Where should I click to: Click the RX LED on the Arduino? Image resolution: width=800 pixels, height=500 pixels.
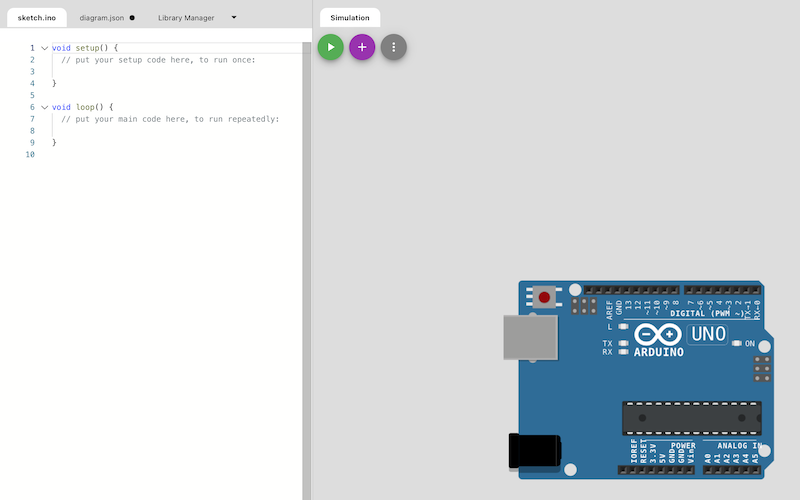point(623,352)
